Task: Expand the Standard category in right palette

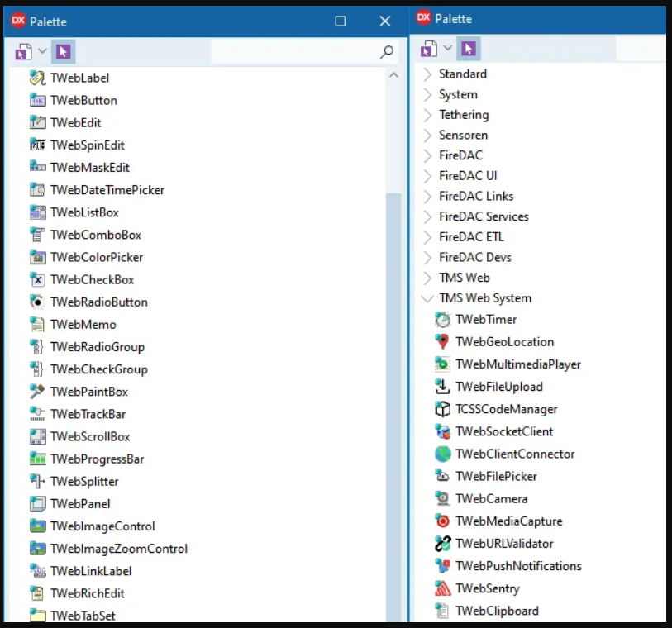Action: point(427,74)
